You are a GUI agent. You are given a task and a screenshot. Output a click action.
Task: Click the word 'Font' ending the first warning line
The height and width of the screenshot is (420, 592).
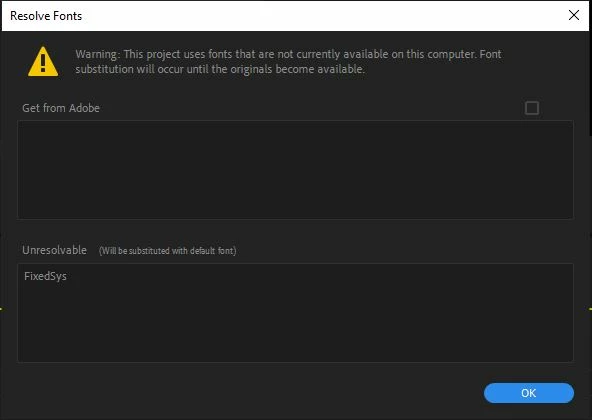tap(490, 54)
